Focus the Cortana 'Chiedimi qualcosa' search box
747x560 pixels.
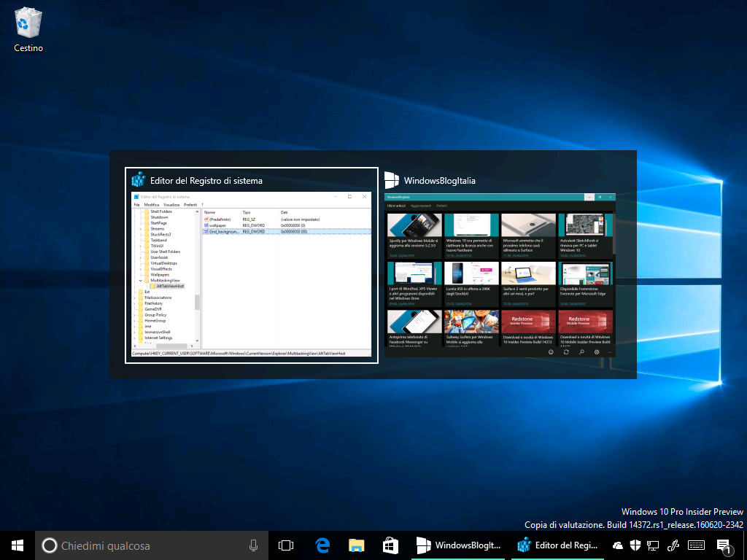[152, 545]
